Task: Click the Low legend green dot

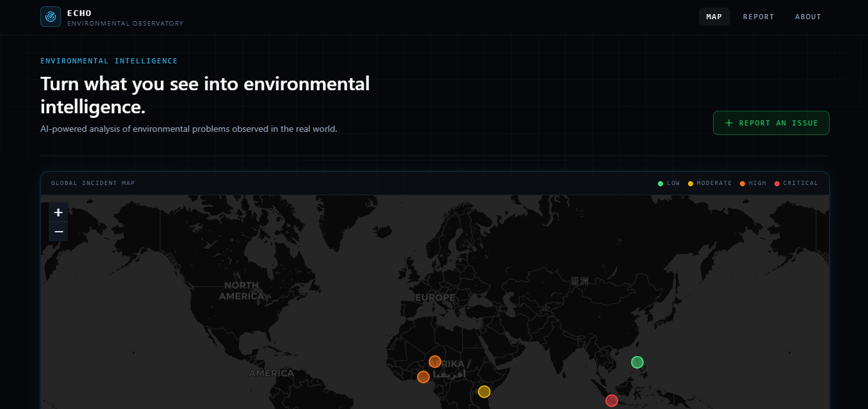Action: [660, 184]
